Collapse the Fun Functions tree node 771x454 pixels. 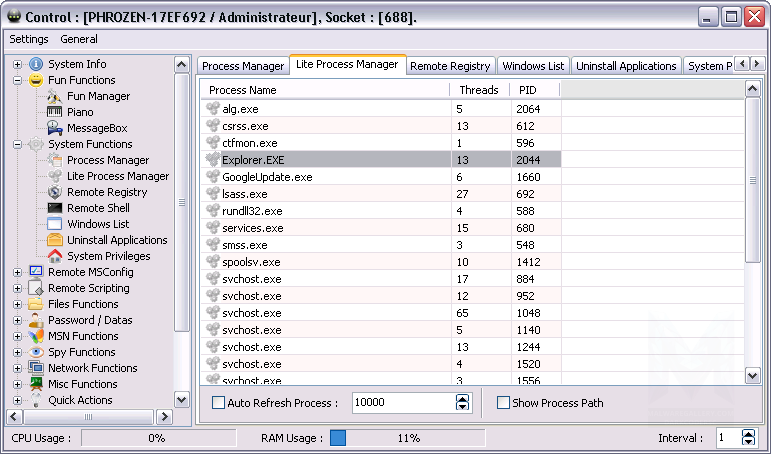(x=18, y=80)
